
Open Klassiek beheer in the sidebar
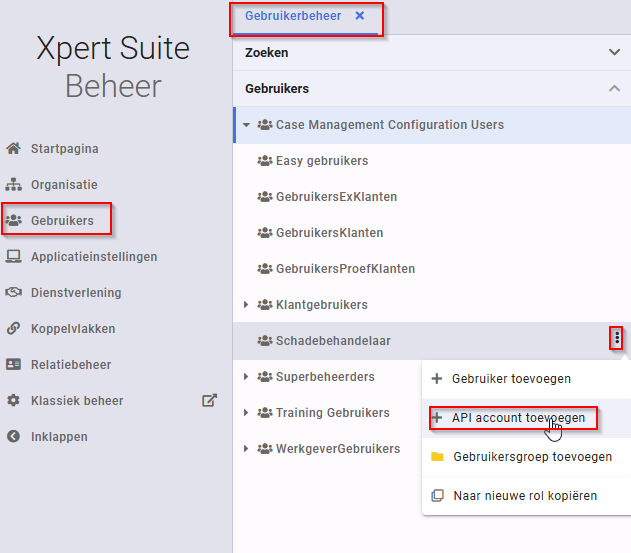tap(77, 400)
